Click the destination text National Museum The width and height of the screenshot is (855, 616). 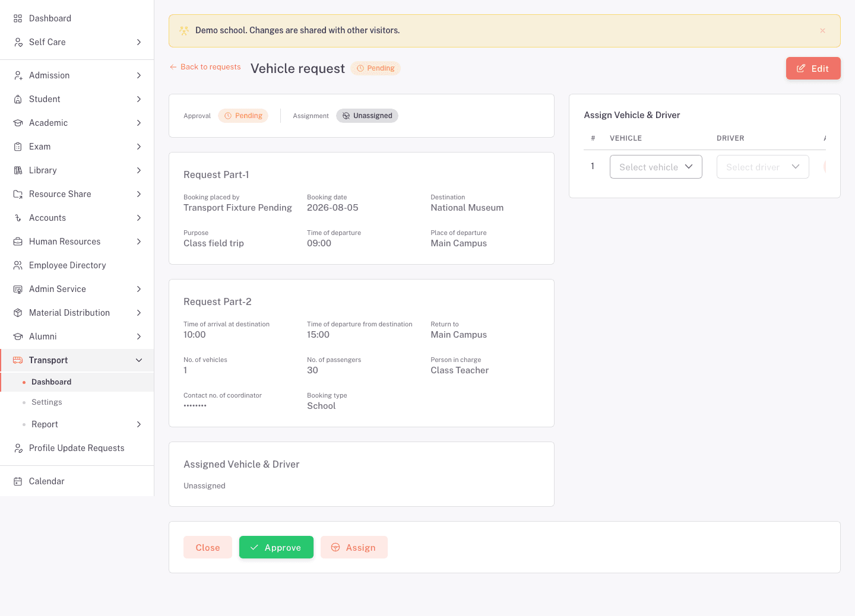point(467,208)
